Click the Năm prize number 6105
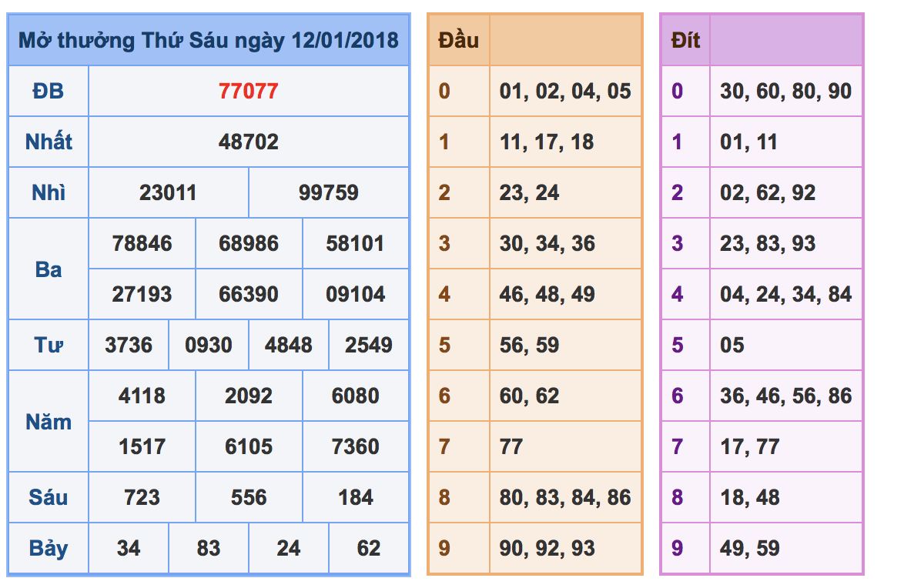Viewport: 904px width, 588px height. (x=249, y=446)
